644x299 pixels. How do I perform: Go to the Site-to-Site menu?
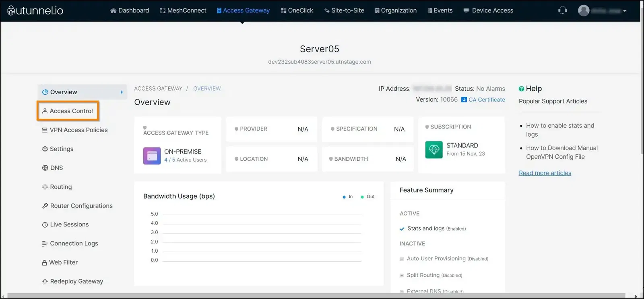(344, 10)
